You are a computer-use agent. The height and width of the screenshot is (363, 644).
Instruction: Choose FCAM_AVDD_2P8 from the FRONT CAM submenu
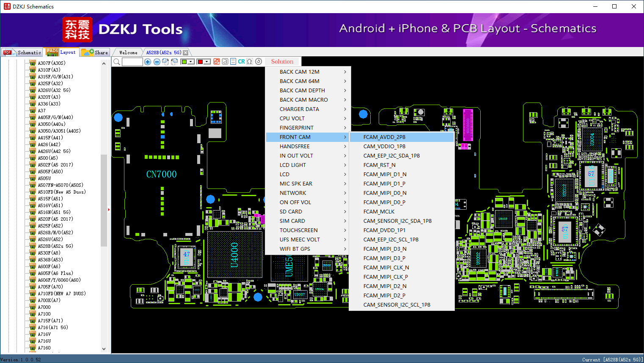pos(402,137)
